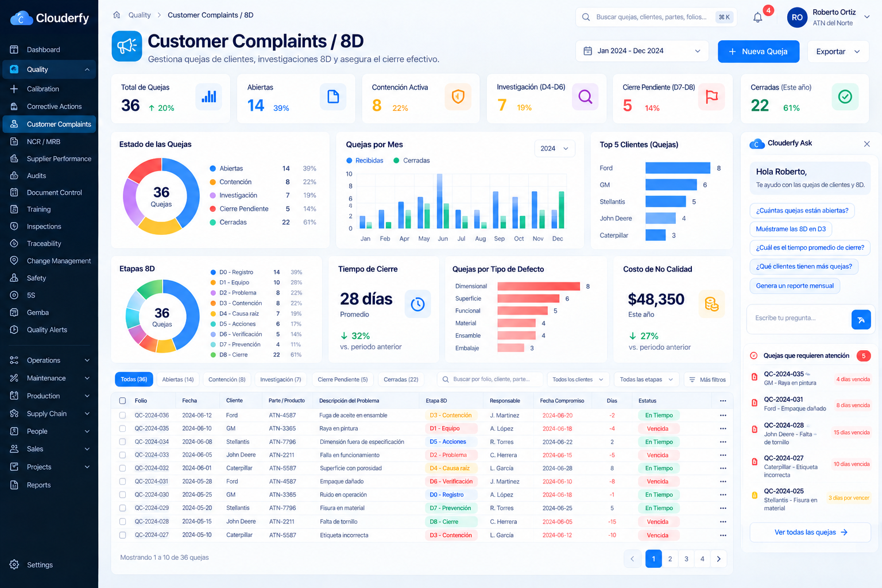Open the Todos los clientes filter

click(578, 380)
